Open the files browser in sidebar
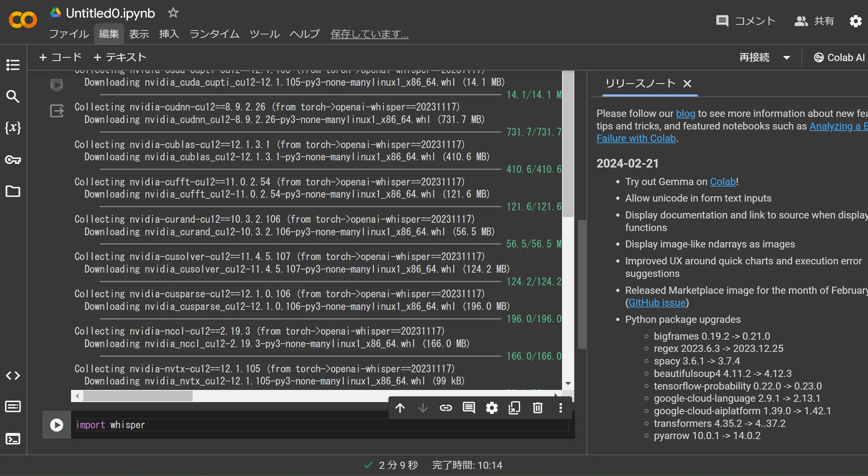 click(13, 191)
